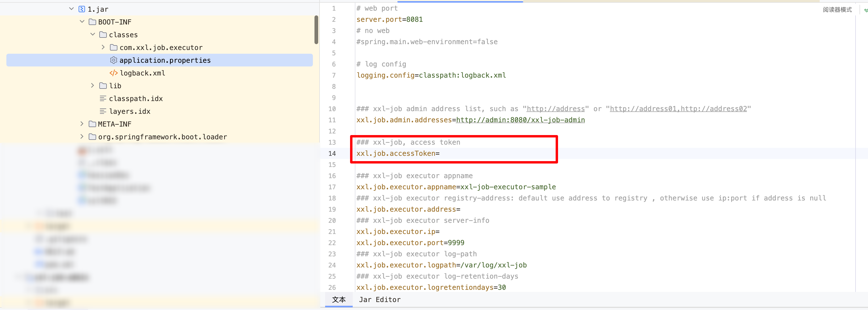Image resolution: width=868 pixels, height=310 pixels.
Task: Click the layers.idx text file icon
Action: [x=103, y=111]
